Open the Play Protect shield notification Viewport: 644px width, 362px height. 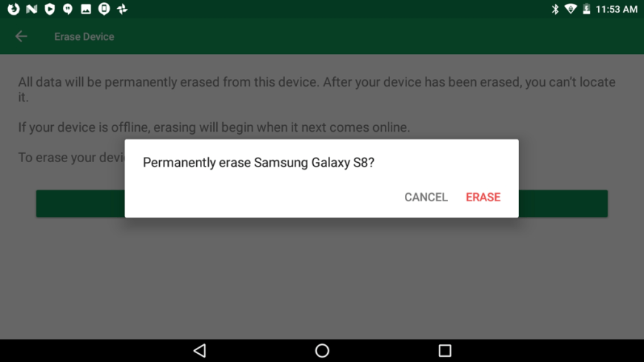click(x=50, y=9)
